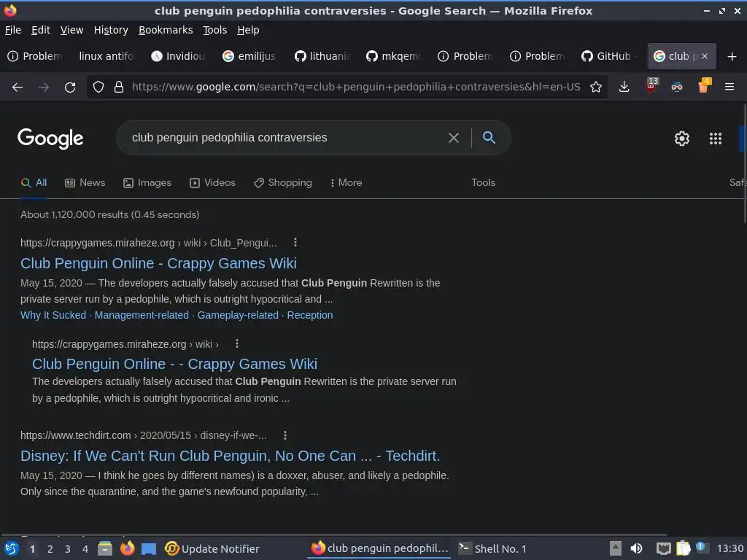Viewport: 747px width, 560px height.
Task: Click the page vertical scrollbar
Action: [745, 162]
